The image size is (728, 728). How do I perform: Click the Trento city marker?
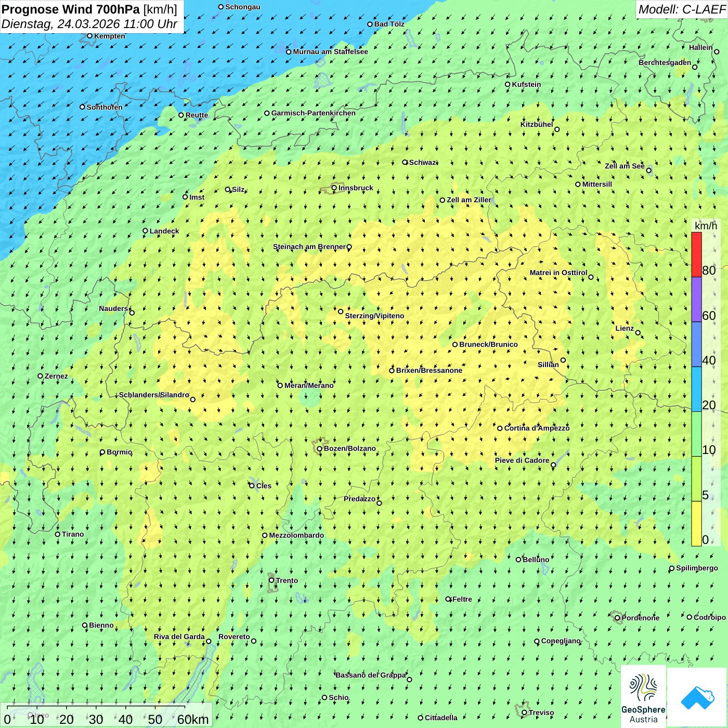point(271,580)
